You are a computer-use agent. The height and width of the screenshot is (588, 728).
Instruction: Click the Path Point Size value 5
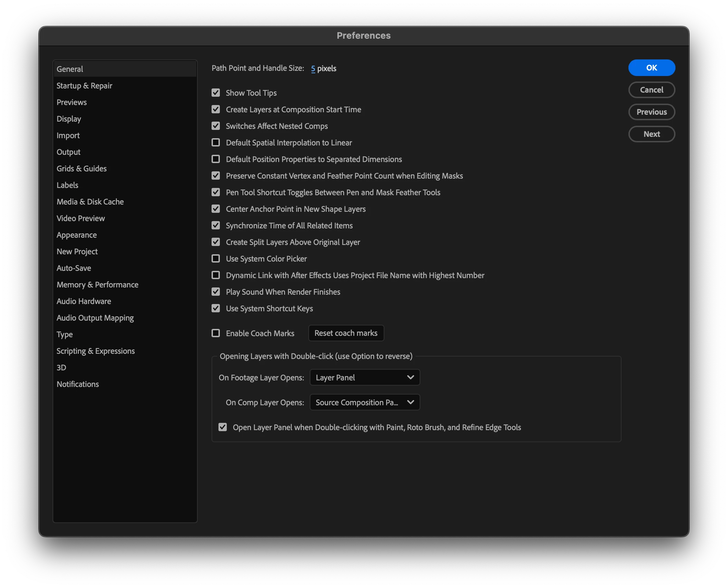pos(313,68)
